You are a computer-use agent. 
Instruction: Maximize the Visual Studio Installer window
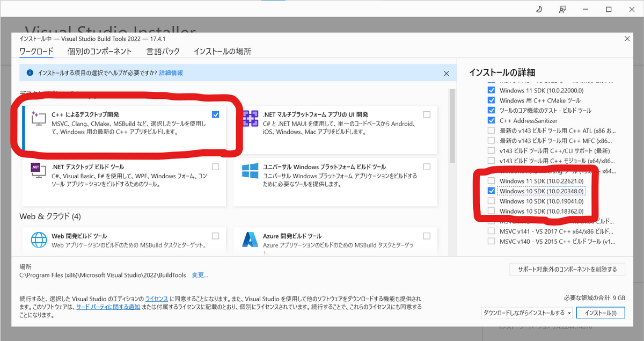tap(609, 9)
